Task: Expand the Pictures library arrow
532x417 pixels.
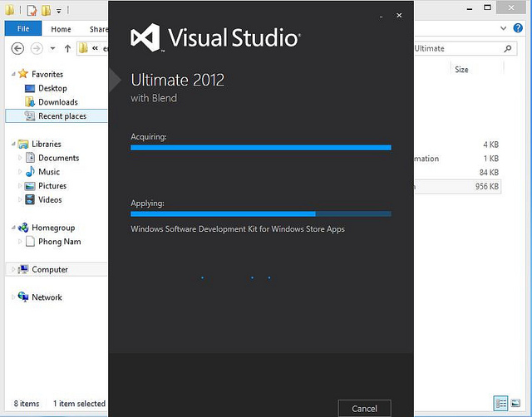Action: click(x=20, y=186)
